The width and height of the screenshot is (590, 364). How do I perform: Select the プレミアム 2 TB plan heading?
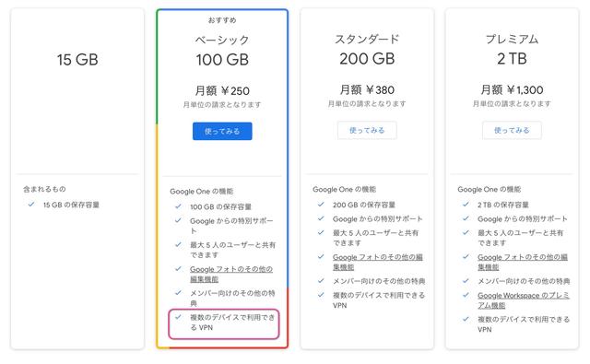(x=512, y=49)
